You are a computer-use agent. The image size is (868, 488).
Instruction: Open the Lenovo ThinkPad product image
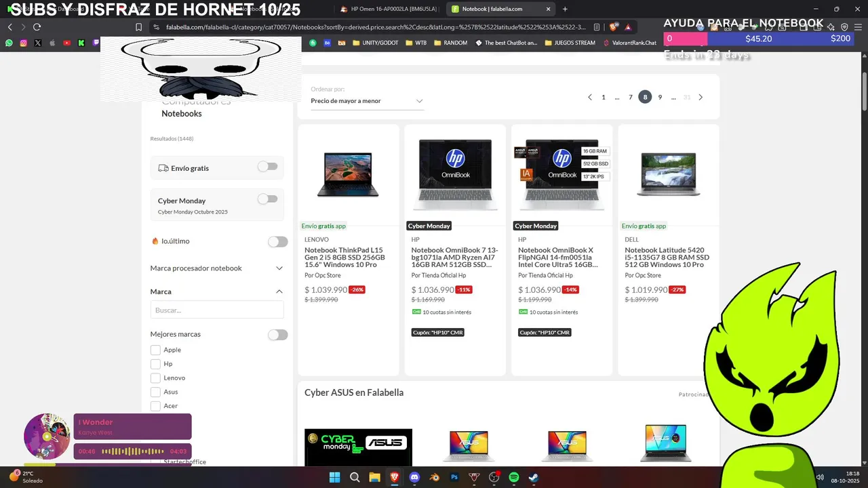pyautogui.click(x=348, y=174)
